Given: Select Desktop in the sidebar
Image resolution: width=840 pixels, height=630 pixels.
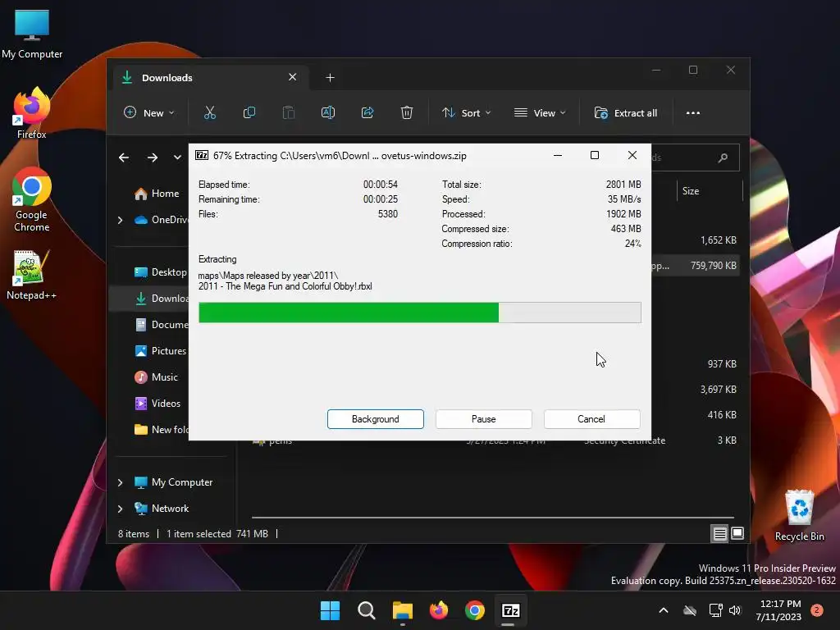Looking at the screenshot, I should [161, 272].
